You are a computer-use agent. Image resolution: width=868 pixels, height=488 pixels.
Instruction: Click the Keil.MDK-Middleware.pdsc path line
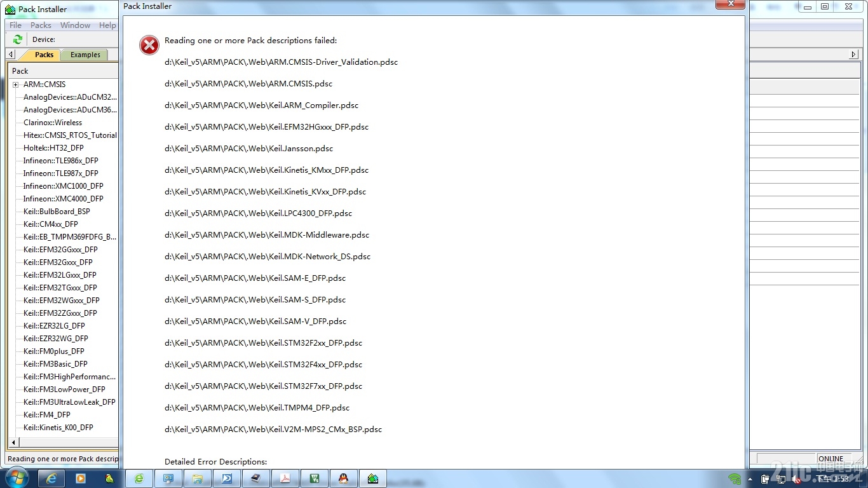(x=267, y=235)
